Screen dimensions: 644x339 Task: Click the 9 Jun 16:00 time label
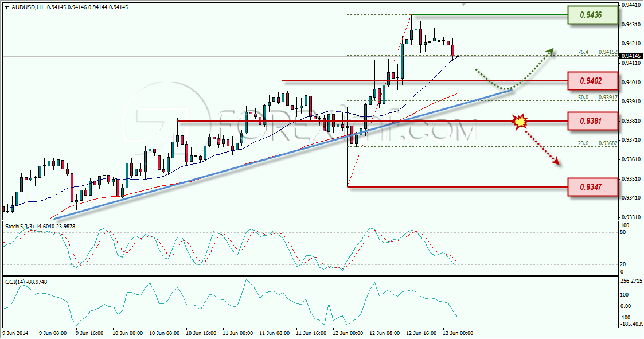(x=89, y=333)
